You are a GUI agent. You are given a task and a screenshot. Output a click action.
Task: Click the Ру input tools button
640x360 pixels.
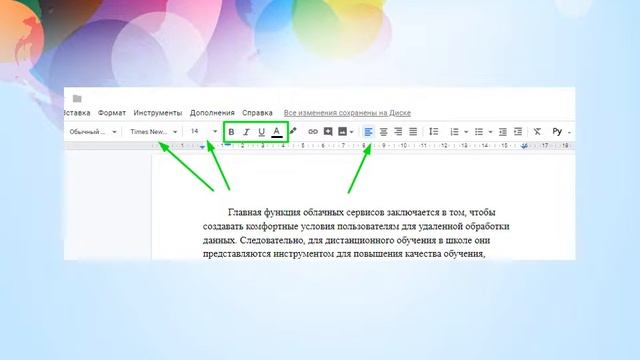557,131
